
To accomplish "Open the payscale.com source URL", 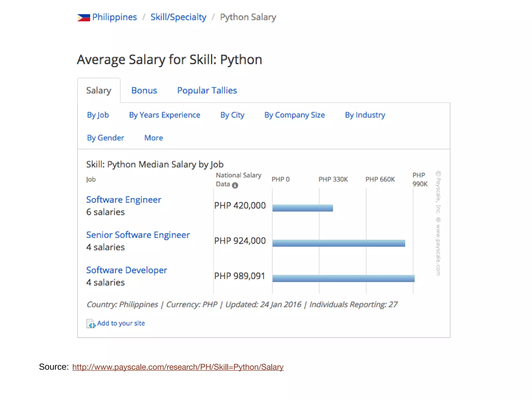I will click(178, 367).
